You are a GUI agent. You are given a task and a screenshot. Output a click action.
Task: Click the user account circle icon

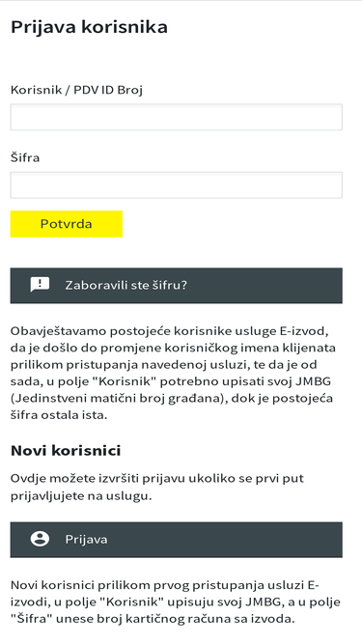(40, 539)
